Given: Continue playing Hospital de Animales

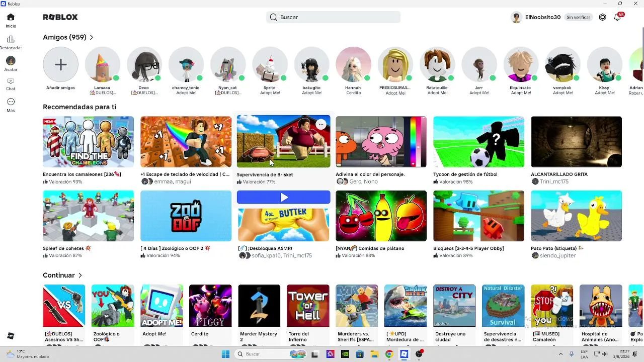Looking at the screenshot, I should pyautogui.click(x=601, y=306).
